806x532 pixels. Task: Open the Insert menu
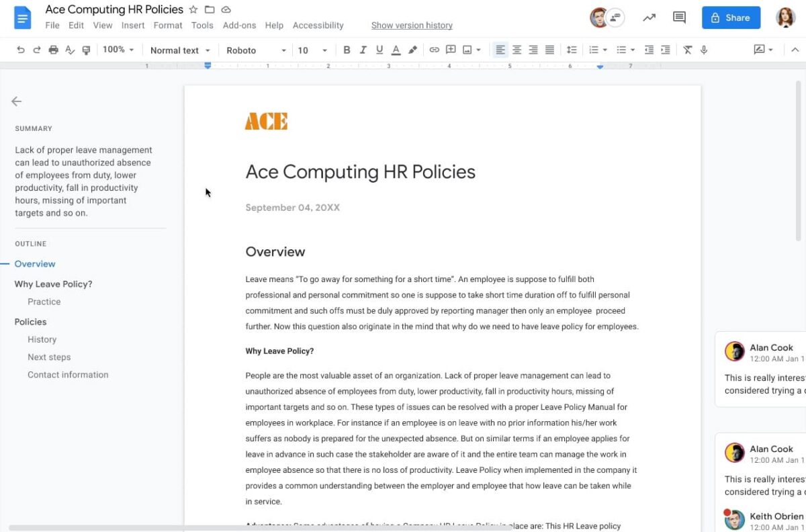pos(132,25)
